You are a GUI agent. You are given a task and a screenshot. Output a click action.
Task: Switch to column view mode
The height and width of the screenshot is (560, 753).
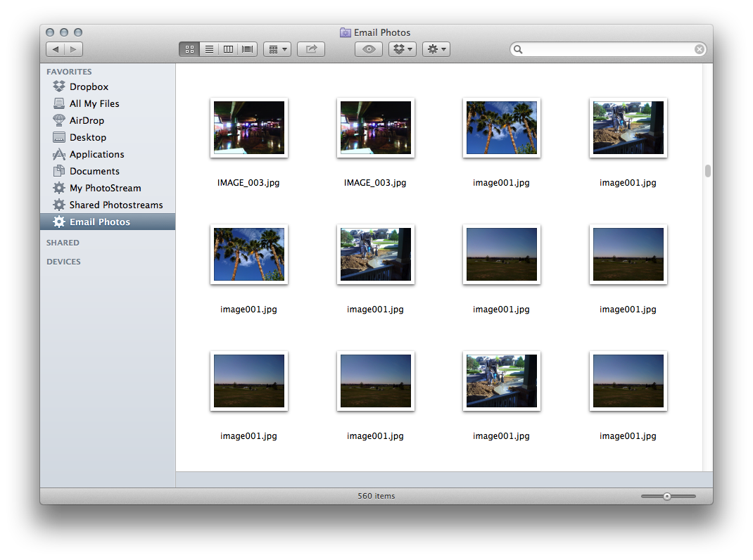pyautogui.click(x=228, y=49)
